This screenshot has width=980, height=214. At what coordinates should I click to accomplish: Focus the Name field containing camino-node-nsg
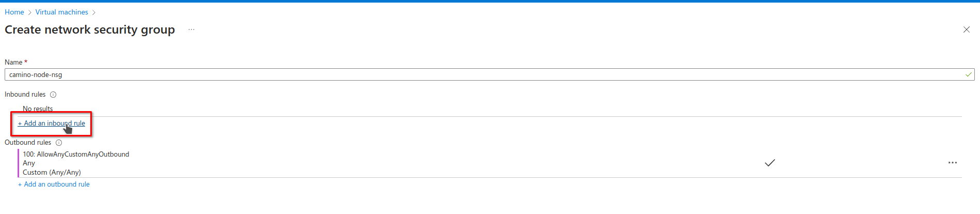[x=464, y=74]
